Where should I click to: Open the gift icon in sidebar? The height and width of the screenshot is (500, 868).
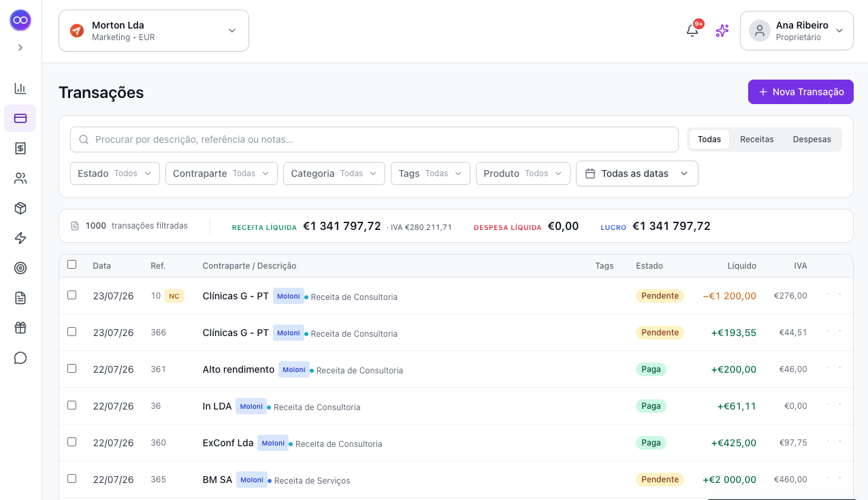[20, 328]
